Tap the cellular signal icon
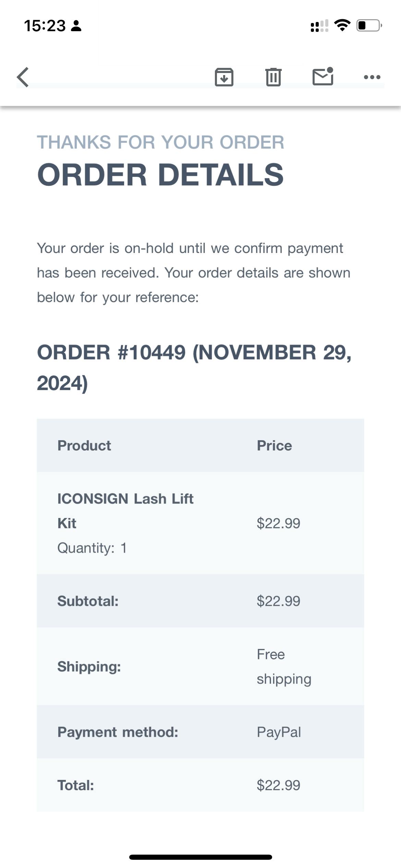The width and height of the screenshot is (401, 868). (319, 26)
